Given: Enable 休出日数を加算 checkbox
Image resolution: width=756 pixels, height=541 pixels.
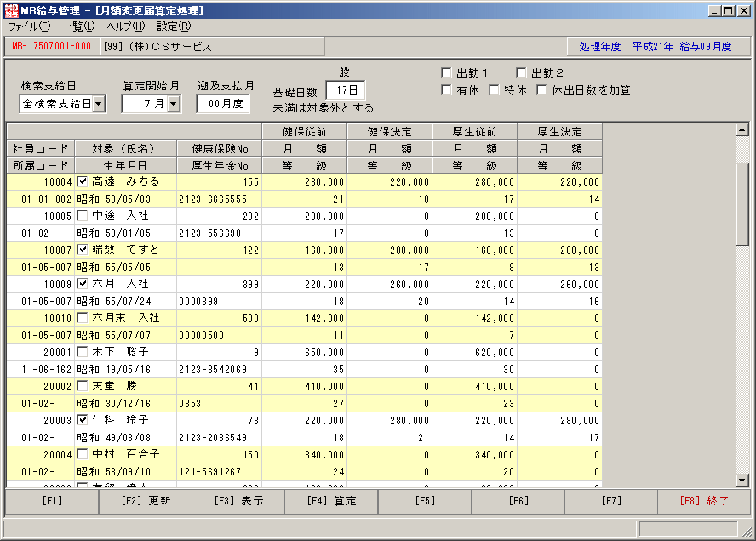Looking at the screenshot, I should [x=542, y=90].
